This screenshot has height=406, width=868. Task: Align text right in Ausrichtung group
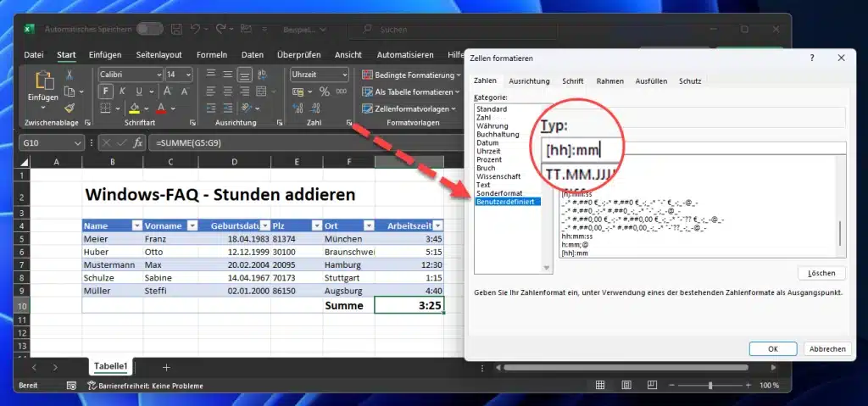coord(244,92)
